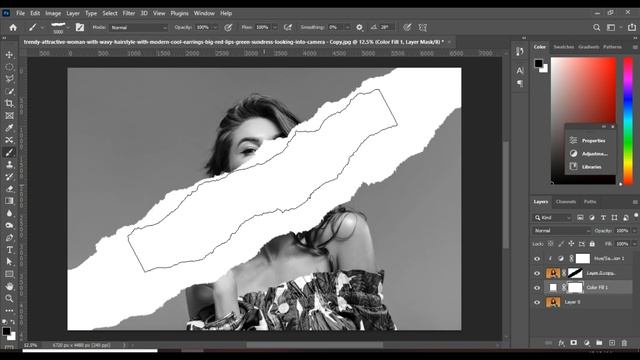
Task: Click Add layer style fx icon
Action: pos(561,343)
